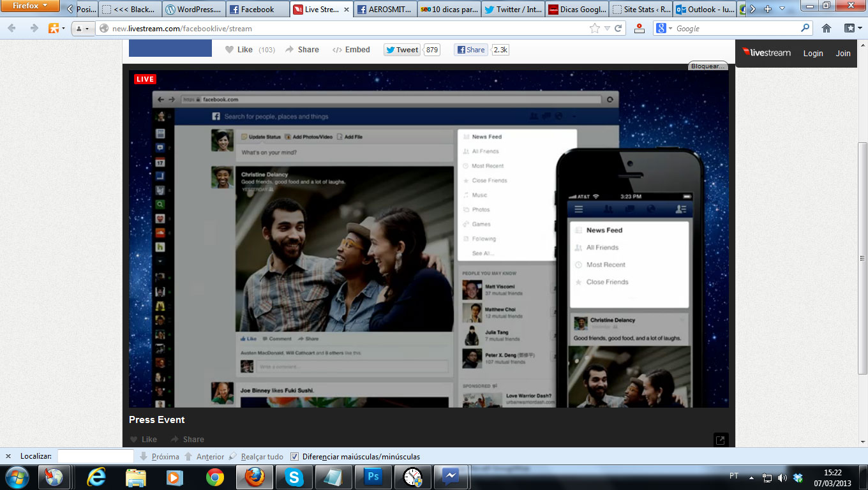
Task: Click Anterior in the find bar
Action: click(x=204, y=456)
